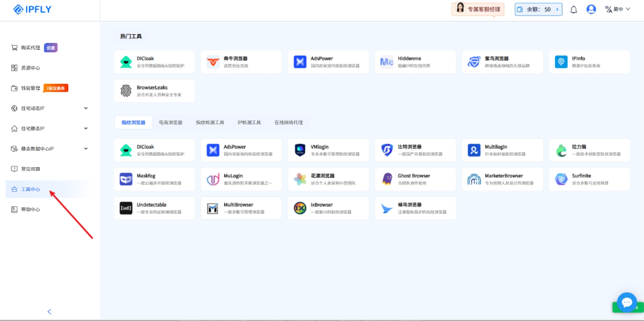Click text 注重隐私保护的指纹浏览器
Screen dimensions: 644x321
(x=422, y=212)
